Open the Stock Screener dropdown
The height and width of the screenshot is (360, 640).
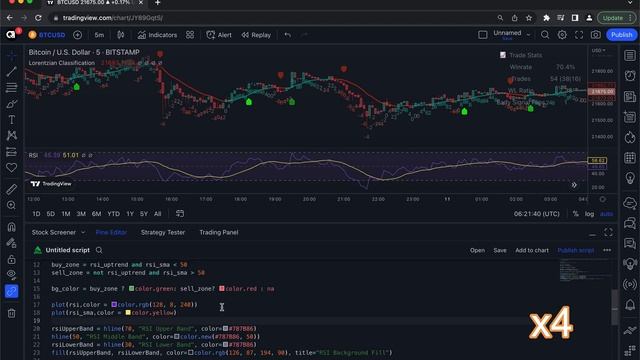coord(58,232)
